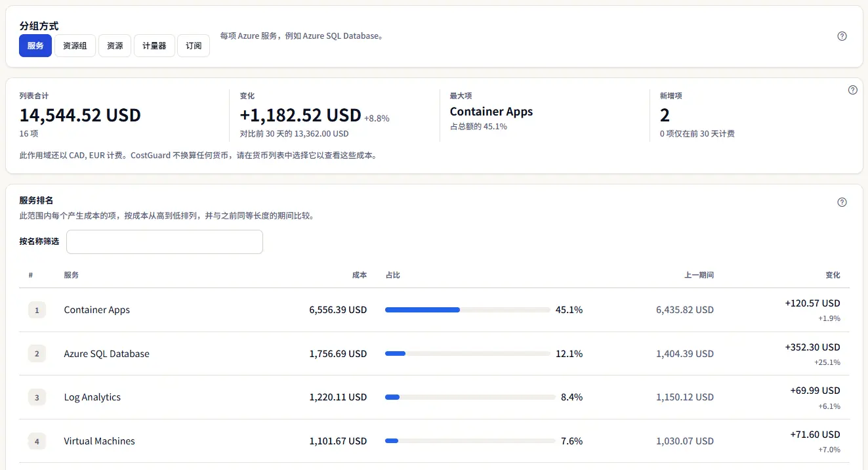Click previous period value 1,404.39 USD

click(685, 354)
